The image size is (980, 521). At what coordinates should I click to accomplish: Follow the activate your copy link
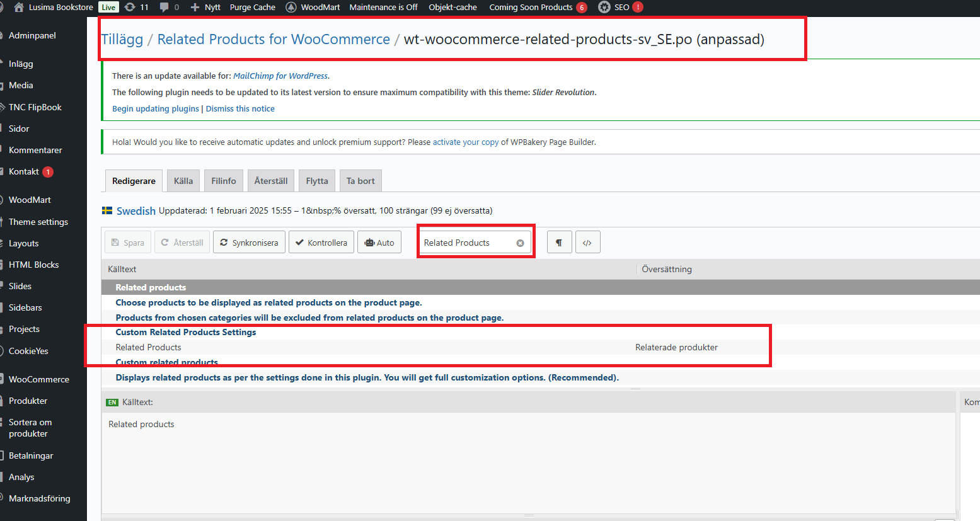[466, 142]
